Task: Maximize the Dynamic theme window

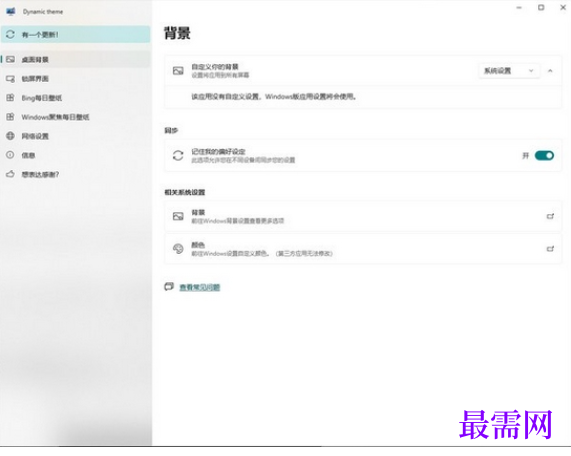Action: pyautogui.click(x=541, y=8)
